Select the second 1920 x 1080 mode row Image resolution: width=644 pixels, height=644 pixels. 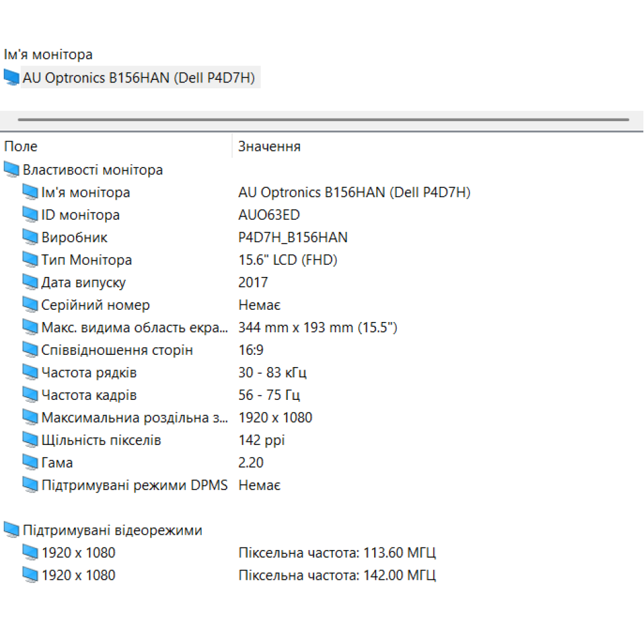pos(77,575)
